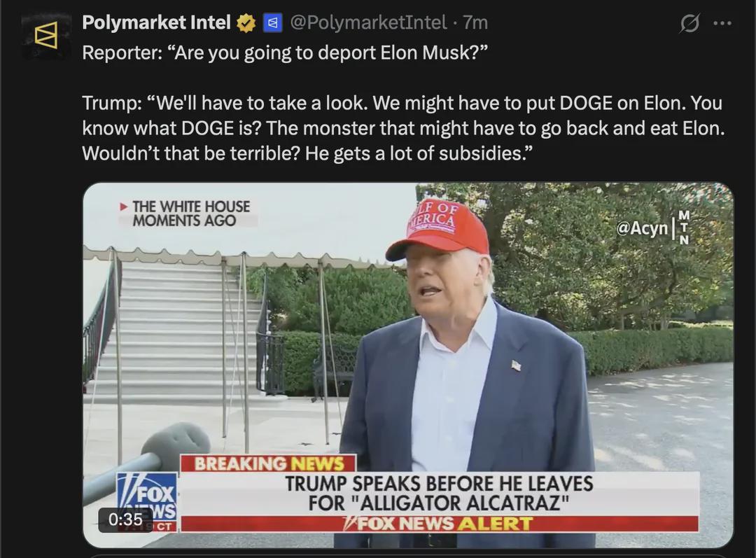Click THE WHITE HOUSE MOMENTS AGO label

click(x=191, y=214)
